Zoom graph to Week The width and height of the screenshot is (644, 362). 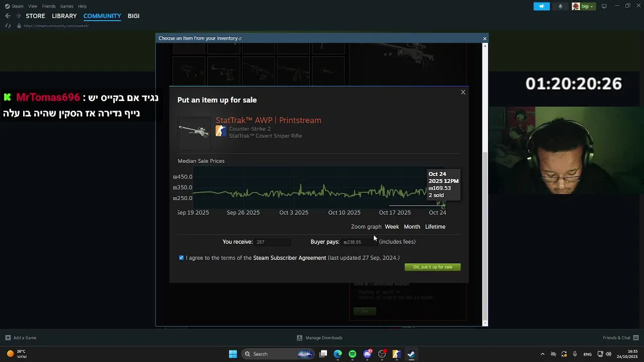392,227
